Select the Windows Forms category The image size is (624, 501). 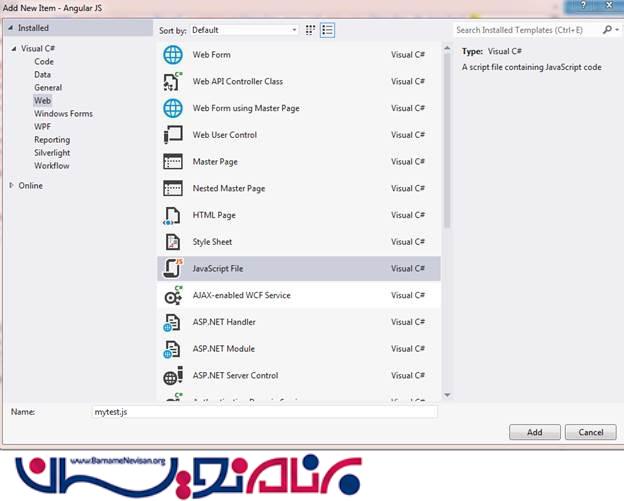click(63, 114)
